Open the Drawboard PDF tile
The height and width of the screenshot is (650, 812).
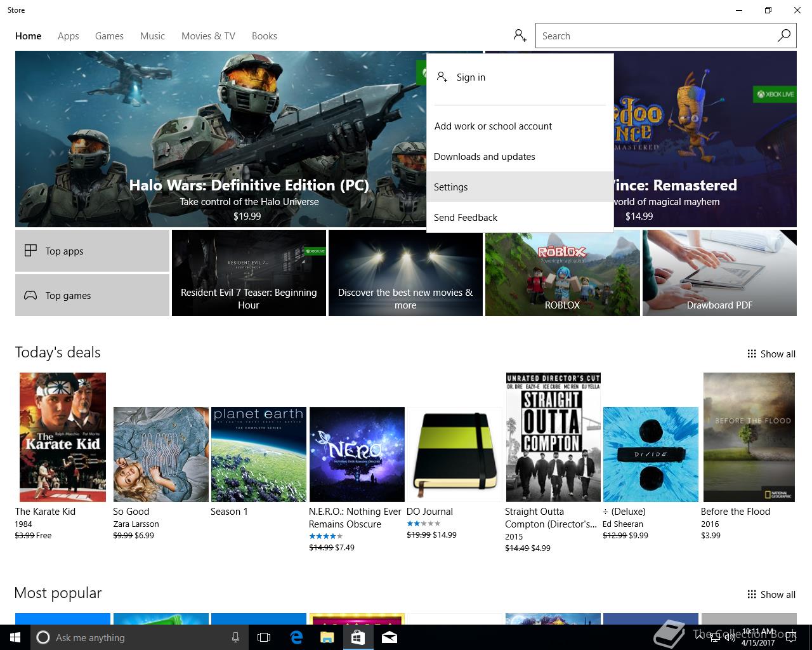click(719, 273)
